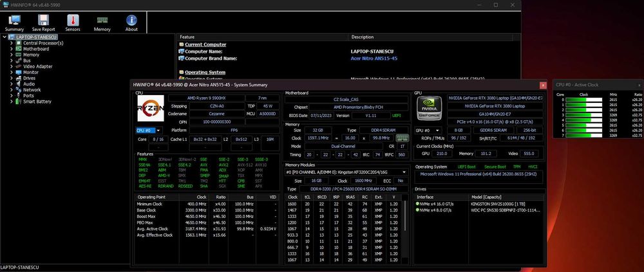Expand the Bus tree node

tap(12, 60)
